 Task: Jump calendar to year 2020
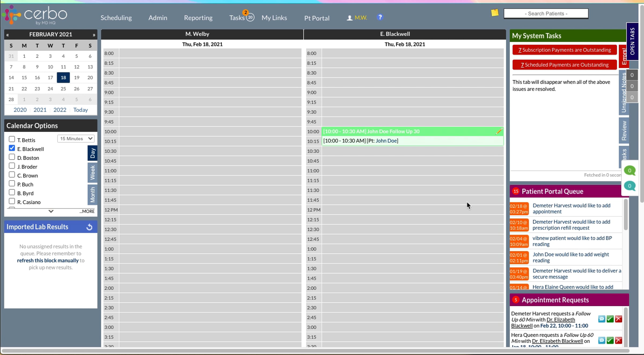tap(20, 110)
